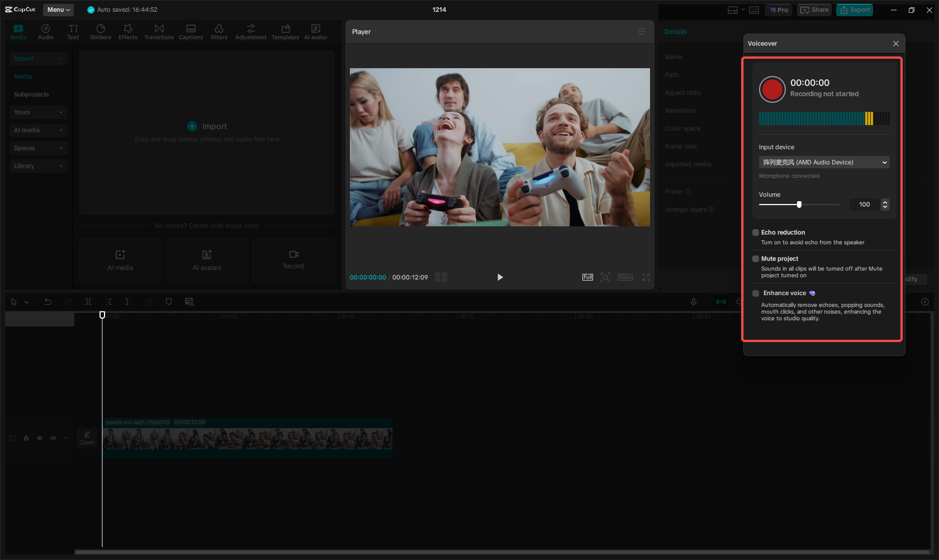This screenshot has width=939, height=560.
Task: Switch to the Audio tab
Action: tap(46, 31)
